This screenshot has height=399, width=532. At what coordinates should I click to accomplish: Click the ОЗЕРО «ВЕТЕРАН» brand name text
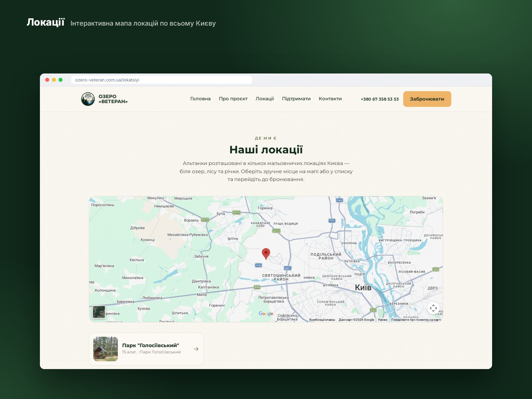[113, 99]
